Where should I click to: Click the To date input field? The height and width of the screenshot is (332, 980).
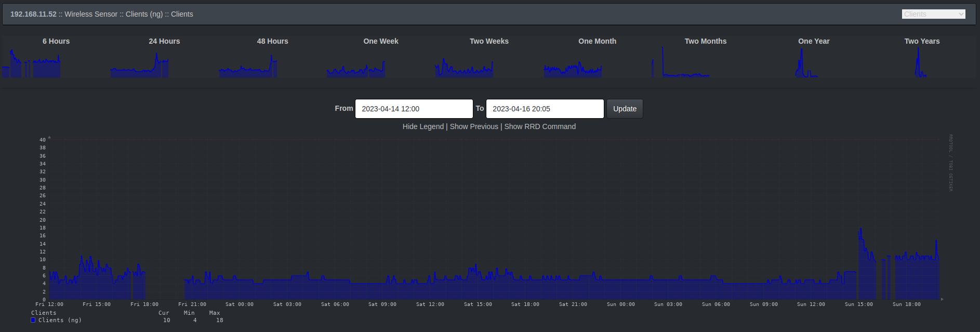tap(545, 109)
